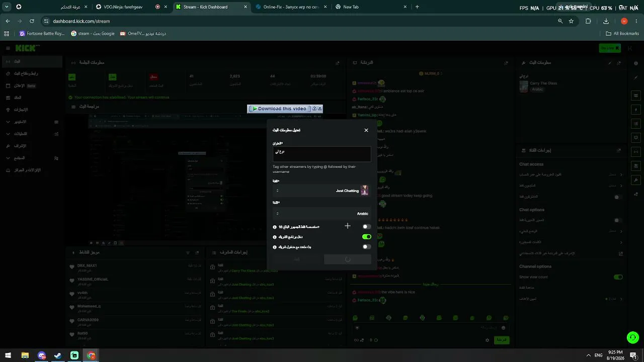Expand the sidebar section with people icon
Image resolution: width=644 pixels, height=362 pixels.
[x=31, y=158]
